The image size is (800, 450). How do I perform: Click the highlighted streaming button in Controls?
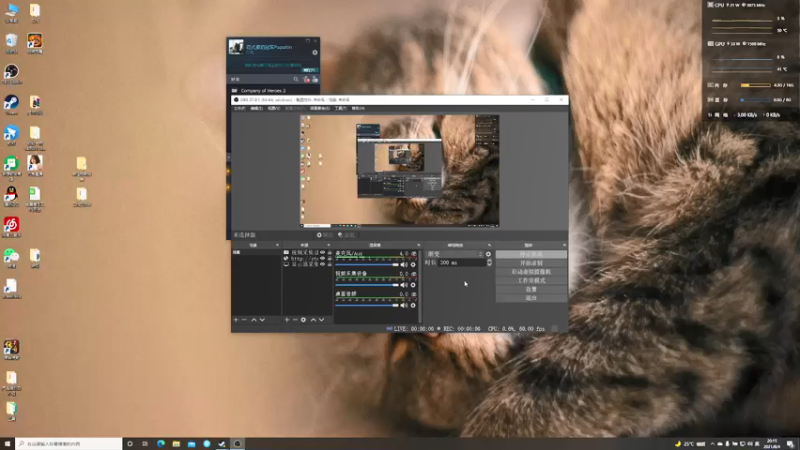531,254
